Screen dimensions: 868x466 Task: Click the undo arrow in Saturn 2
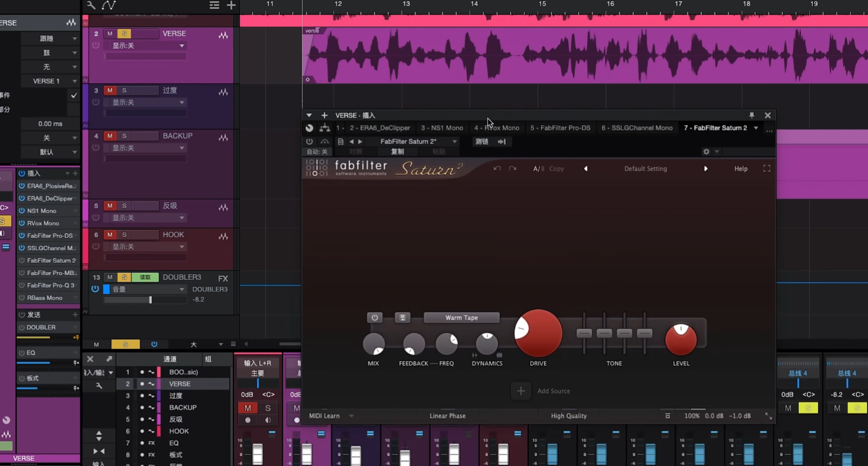point(497,168)
